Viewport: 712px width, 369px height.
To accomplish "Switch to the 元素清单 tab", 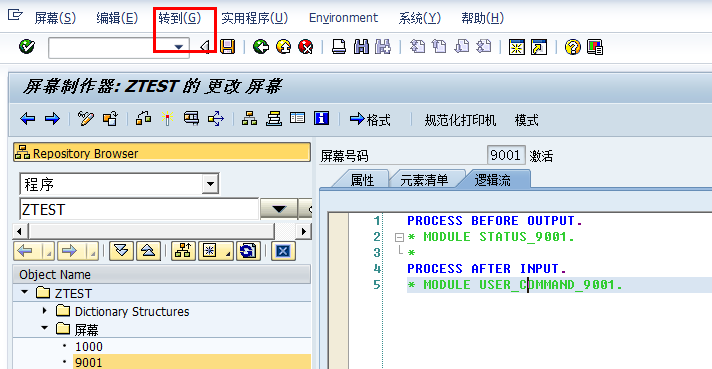I will click(424, 180).
